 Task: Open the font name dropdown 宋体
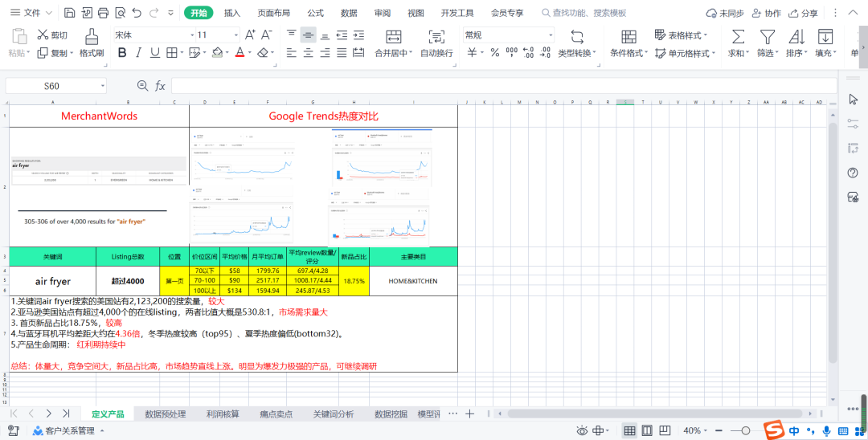193,35
